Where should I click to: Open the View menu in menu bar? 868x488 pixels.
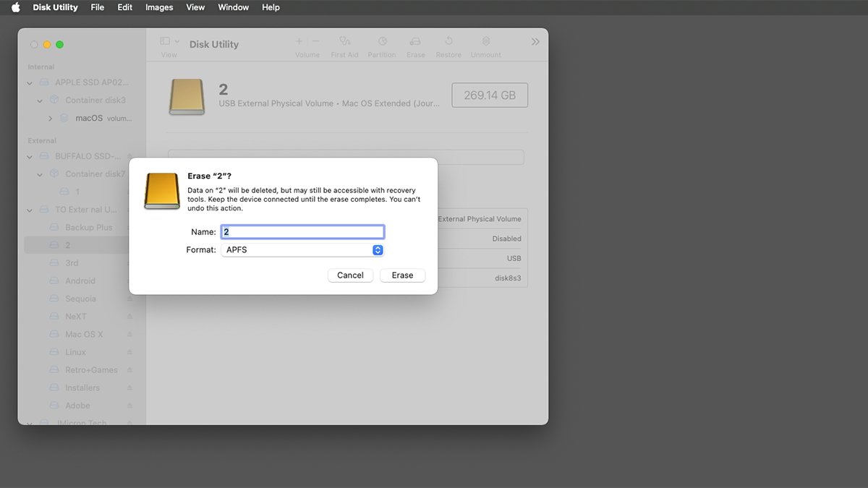point(195,7)
